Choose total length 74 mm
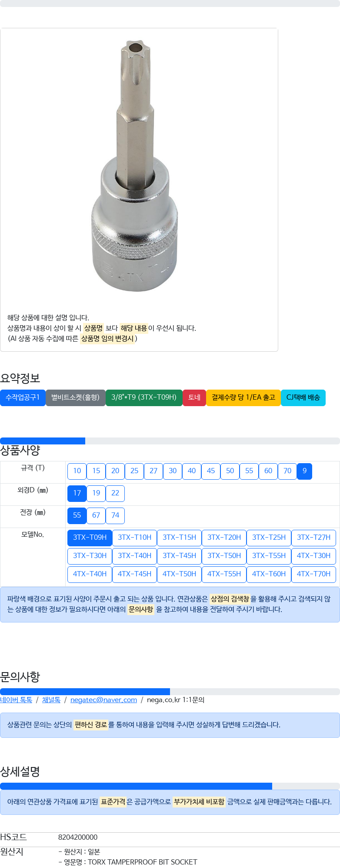The width and height of the screenshot is (340, 868). pyautogui.click(x=115, y=515)
